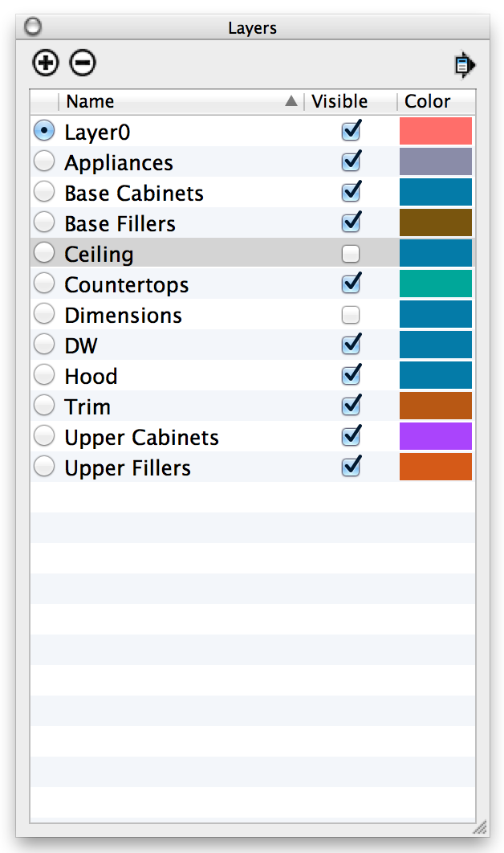Viewport: 504px width, 853px height.
Task: Set Trim as the active layer
Action: (x=45, y=406)
